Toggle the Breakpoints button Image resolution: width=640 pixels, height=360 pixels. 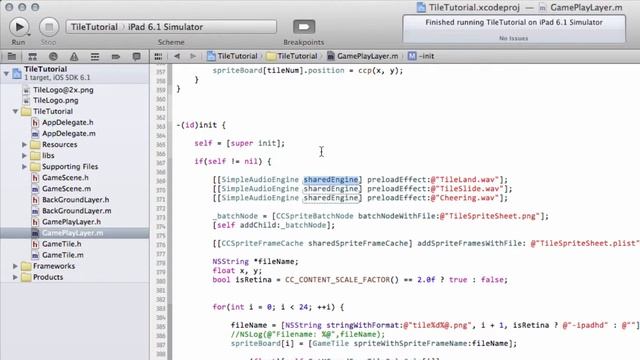click(304, 27)
